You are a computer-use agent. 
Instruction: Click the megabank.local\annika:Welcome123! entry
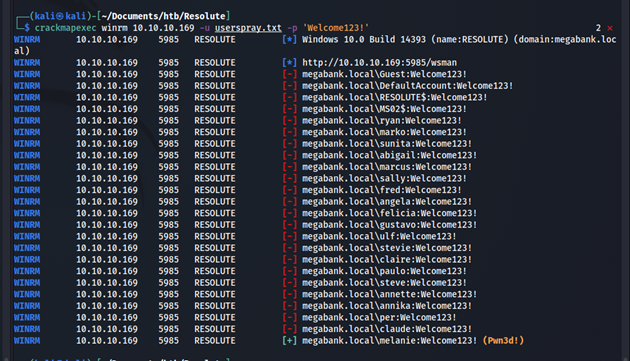click(x=387, y=306)
